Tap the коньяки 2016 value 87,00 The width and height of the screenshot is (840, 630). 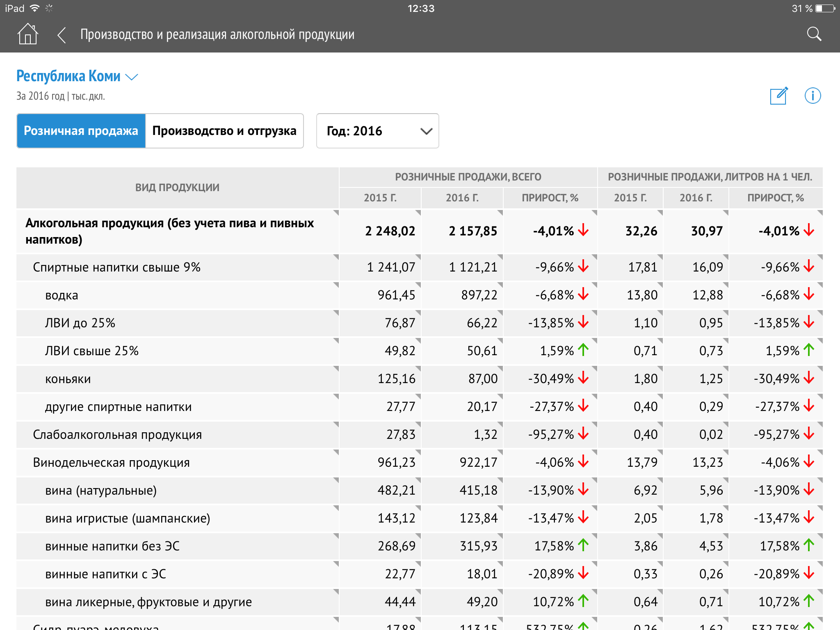[483, 379]
